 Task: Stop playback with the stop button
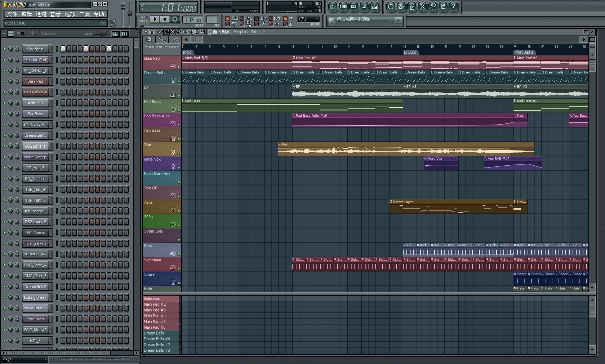(164, 19)
